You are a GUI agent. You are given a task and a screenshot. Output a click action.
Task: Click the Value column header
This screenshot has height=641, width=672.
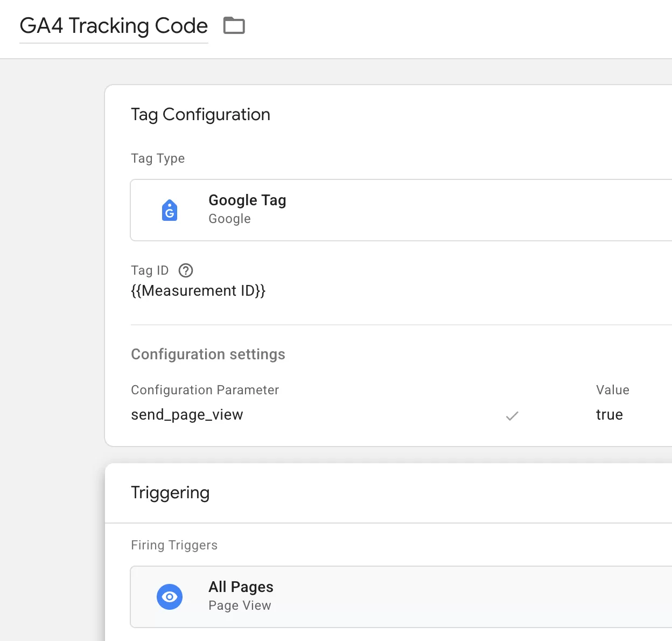pyautogui.click(x=613, y=390)
